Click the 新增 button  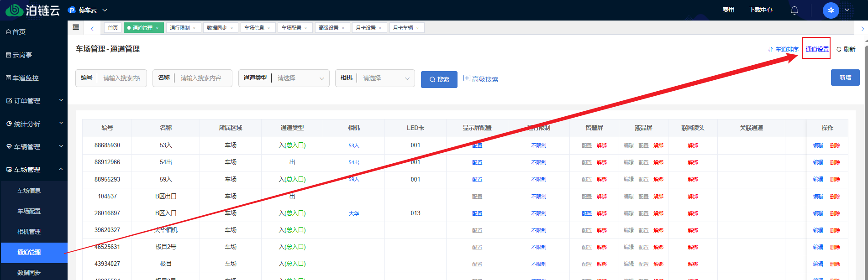click(x=845, y=78)
